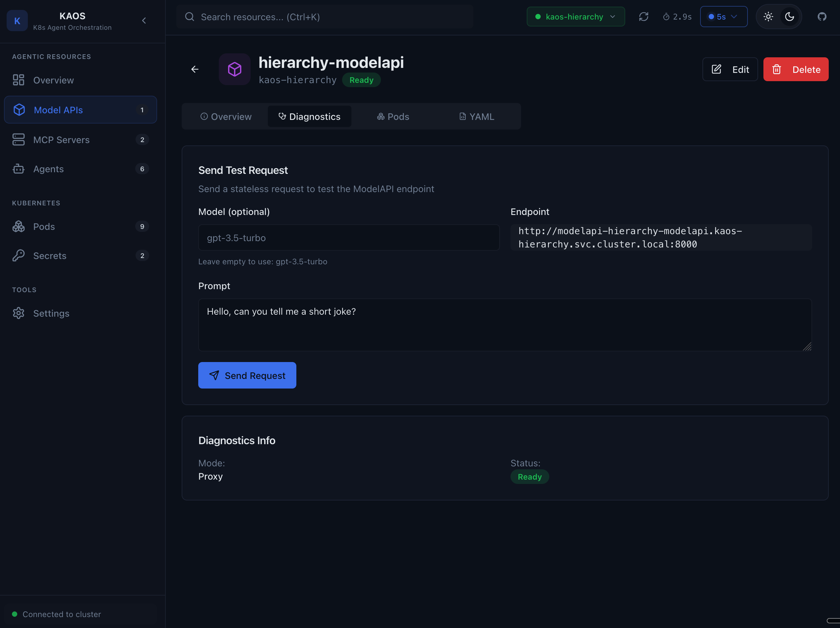Image resolution: width=840 pixels, height=628 pixels.
Task: Switch to light theme with sun icon
Action: [x=768, y=17]
